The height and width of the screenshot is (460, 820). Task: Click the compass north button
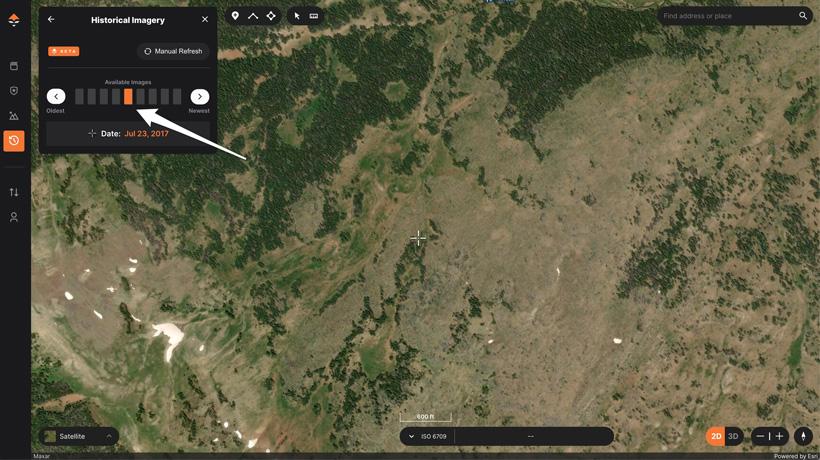[803, 436]
